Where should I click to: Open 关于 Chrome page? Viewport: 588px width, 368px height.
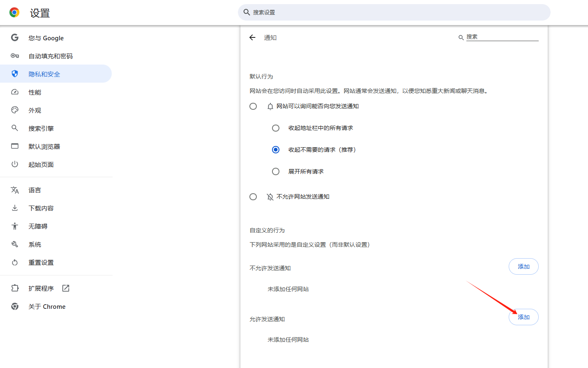56,306
